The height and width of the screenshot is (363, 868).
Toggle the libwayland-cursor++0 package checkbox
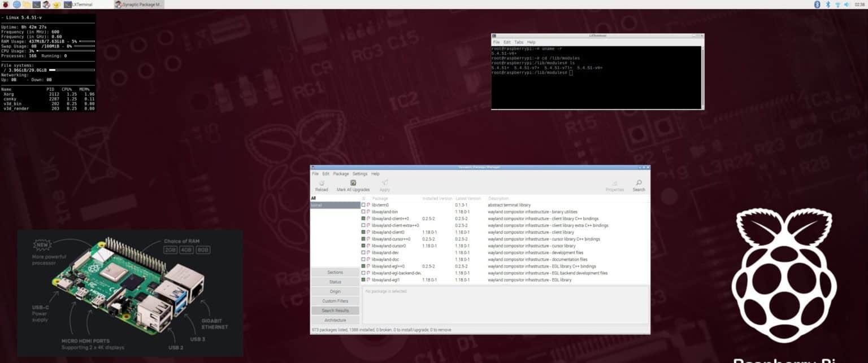pos(363,239)
